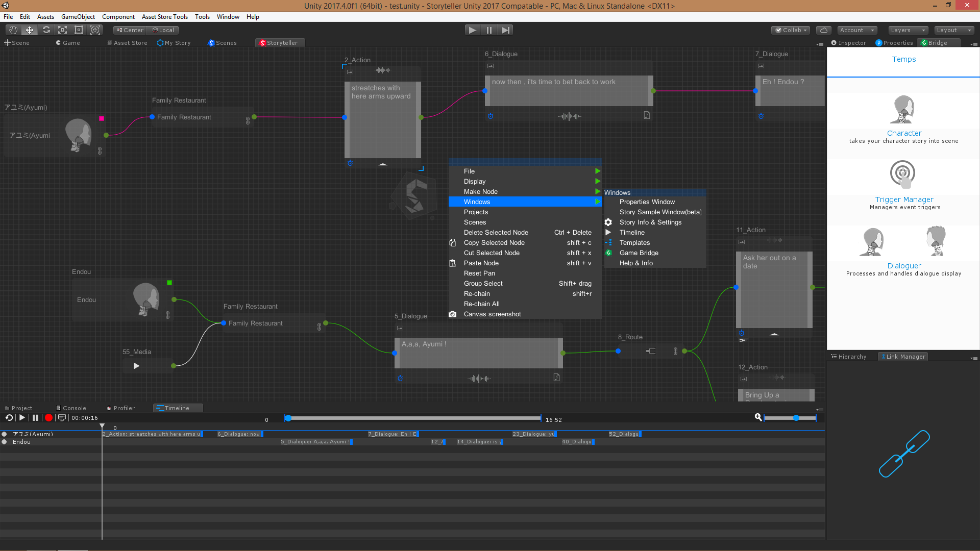Select the Trigger Manager template
Image resolution: width=980 pixels, height=551 pixels.
903,185
